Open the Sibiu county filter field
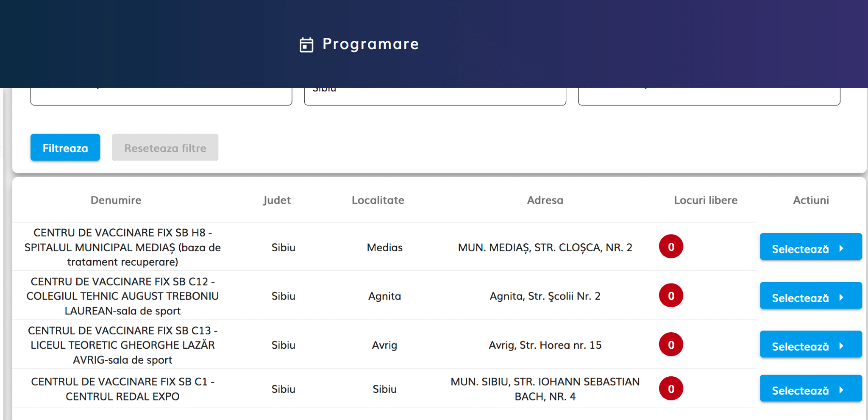This screenshot has height=420, width=868. 435,96
